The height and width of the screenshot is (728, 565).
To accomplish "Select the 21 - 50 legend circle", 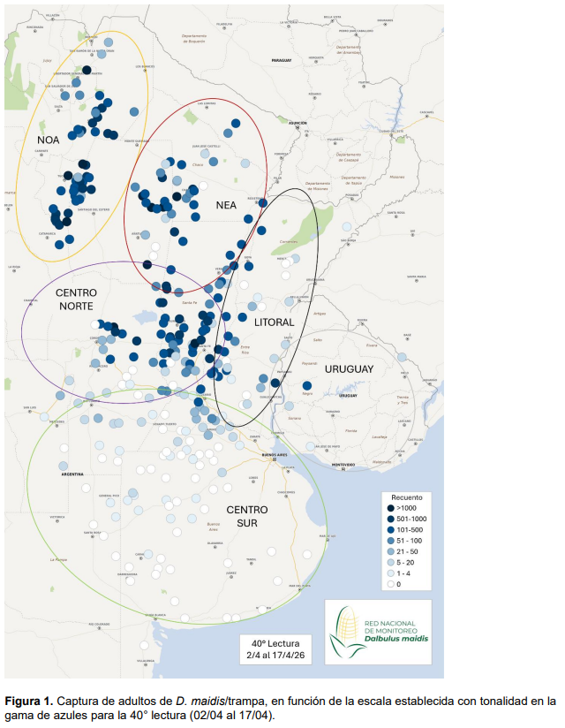I will click(391, 551).
